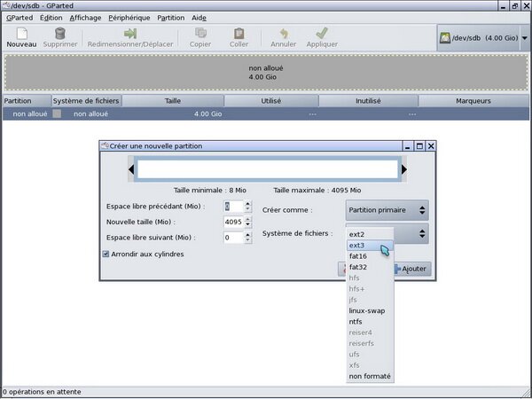Increase Nouvelle taille with up spinner

click(248, 219)
